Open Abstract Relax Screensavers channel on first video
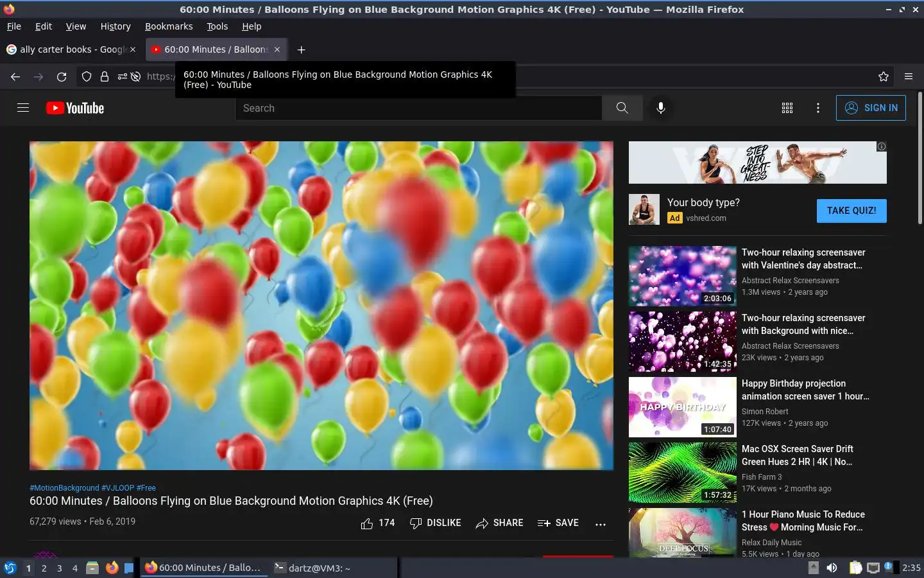 [790, 281]
